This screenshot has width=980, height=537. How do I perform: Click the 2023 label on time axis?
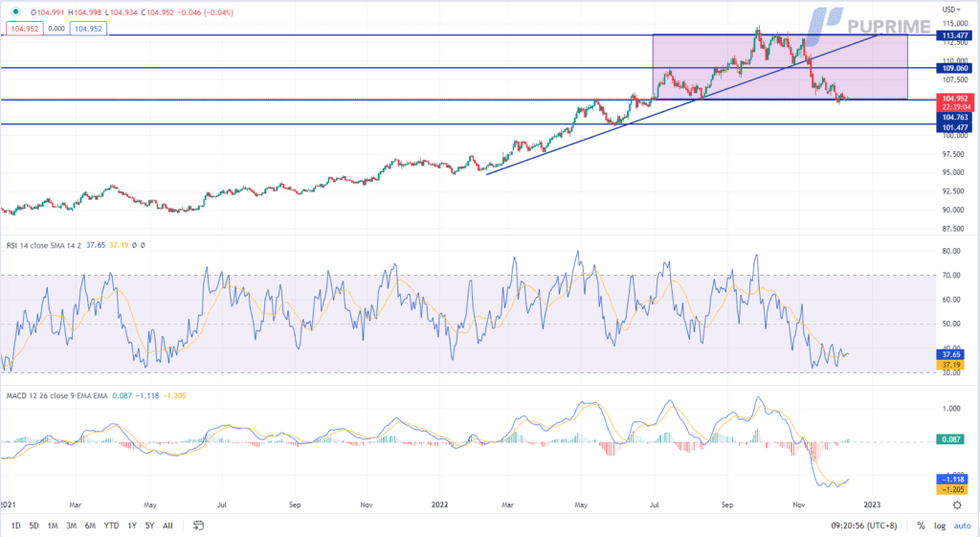pos(872,504)
